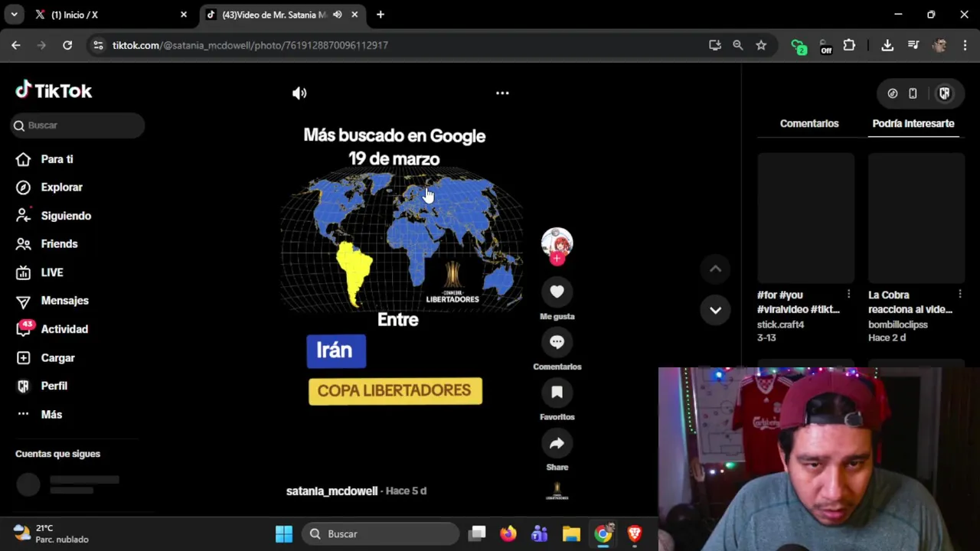
Task: Open the zoom magnifier in the address bar
Action: tap(738, 45)
